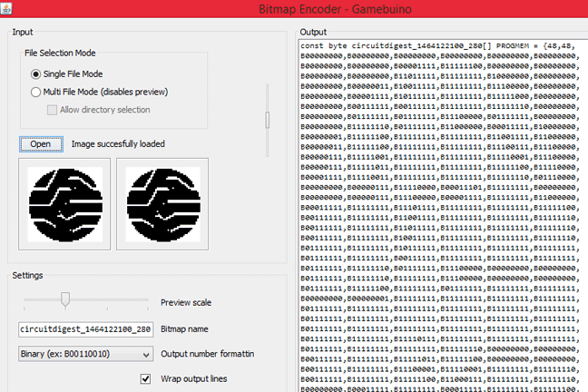
Task: Click the Input panel vertical scrollbar
Action: coord(268,120)
